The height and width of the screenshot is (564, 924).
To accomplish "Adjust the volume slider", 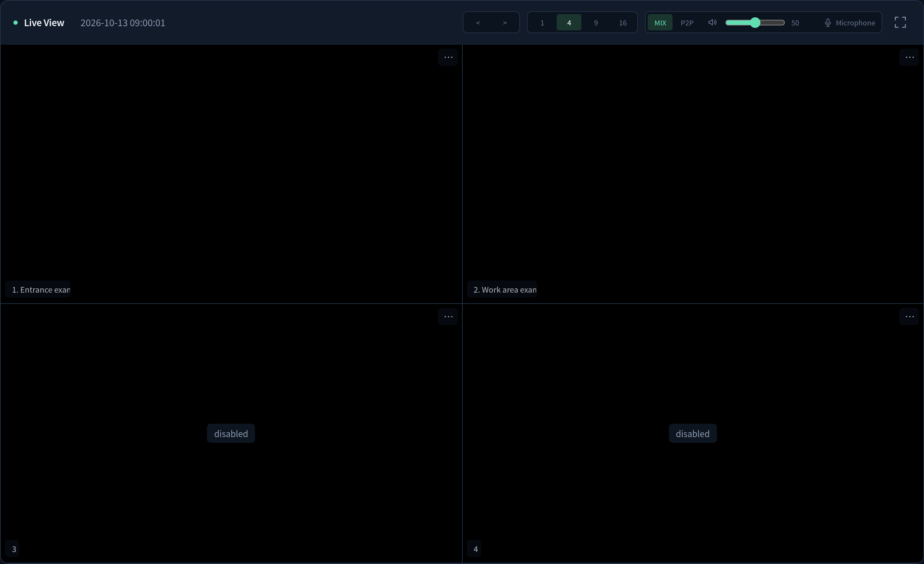I will (x=755, y=23).
